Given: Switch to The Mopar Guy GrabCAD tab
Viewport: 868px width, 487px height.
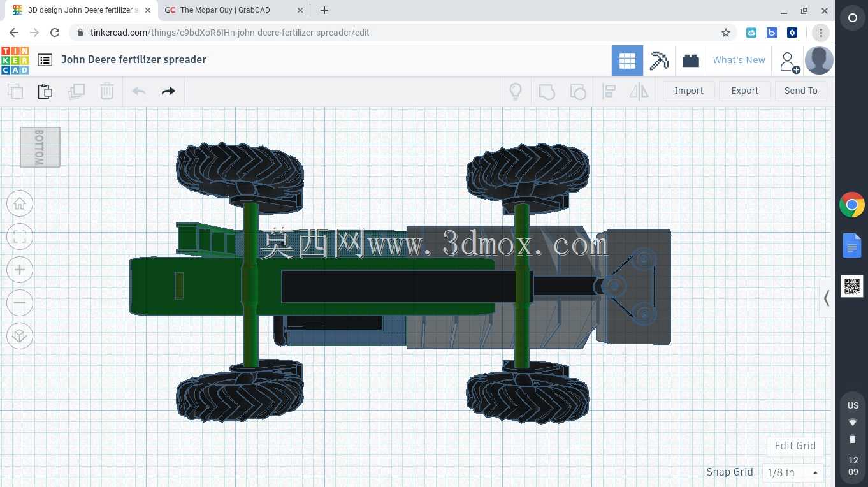Looking at the screenshot, I should click(x=233, y=10).
